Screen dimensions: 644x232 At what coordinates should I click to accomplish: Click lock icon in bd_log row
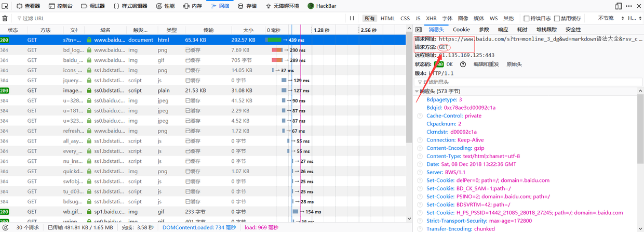[x=89, y=50]
